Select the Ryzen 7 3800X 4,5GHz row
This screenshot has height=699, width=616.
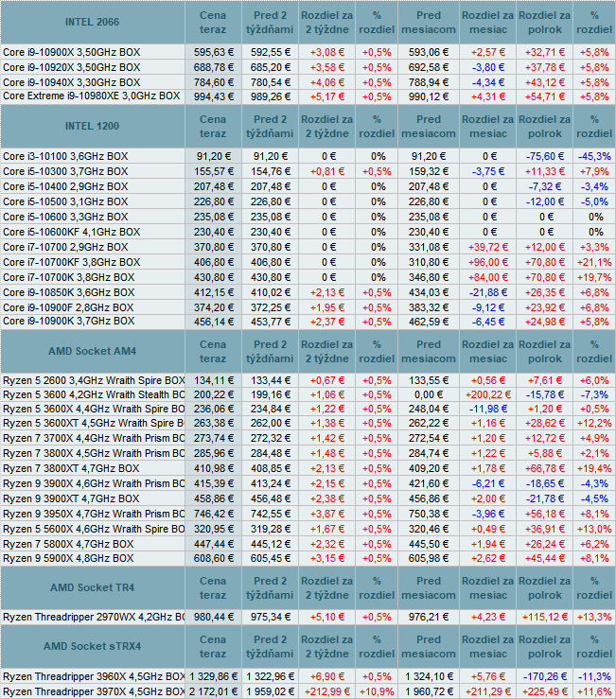point(308,454)
